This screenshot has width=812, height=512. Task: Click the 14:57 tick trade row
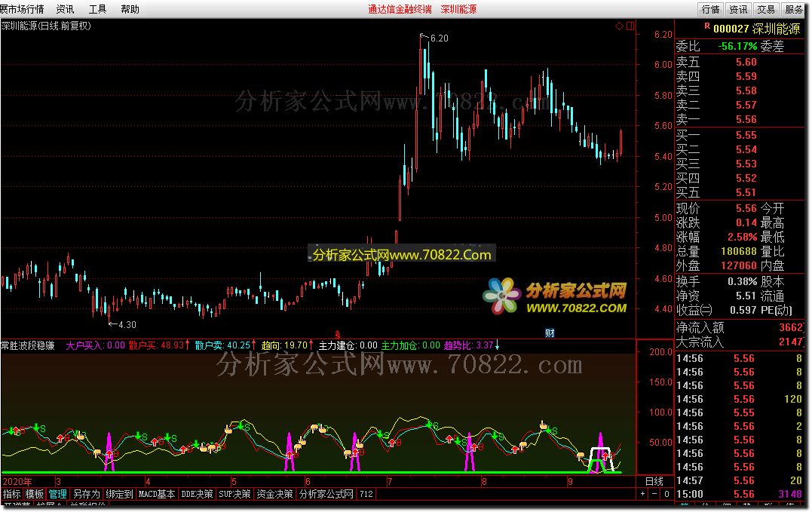(740, 480)
